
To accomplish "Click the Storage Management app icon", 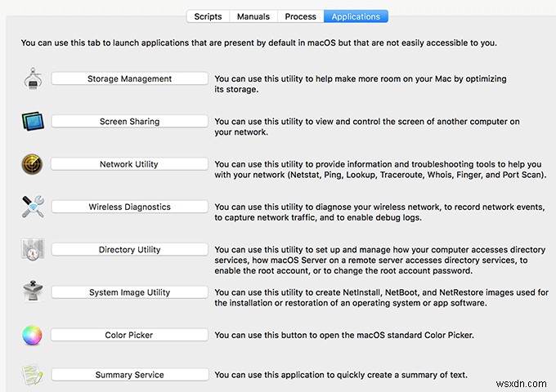I will 32,78.
